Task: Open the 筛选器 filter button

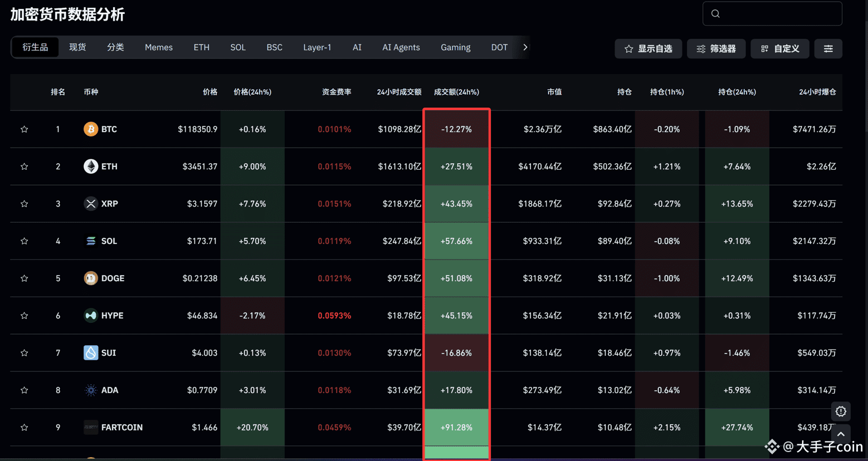Action: [716, 49]
